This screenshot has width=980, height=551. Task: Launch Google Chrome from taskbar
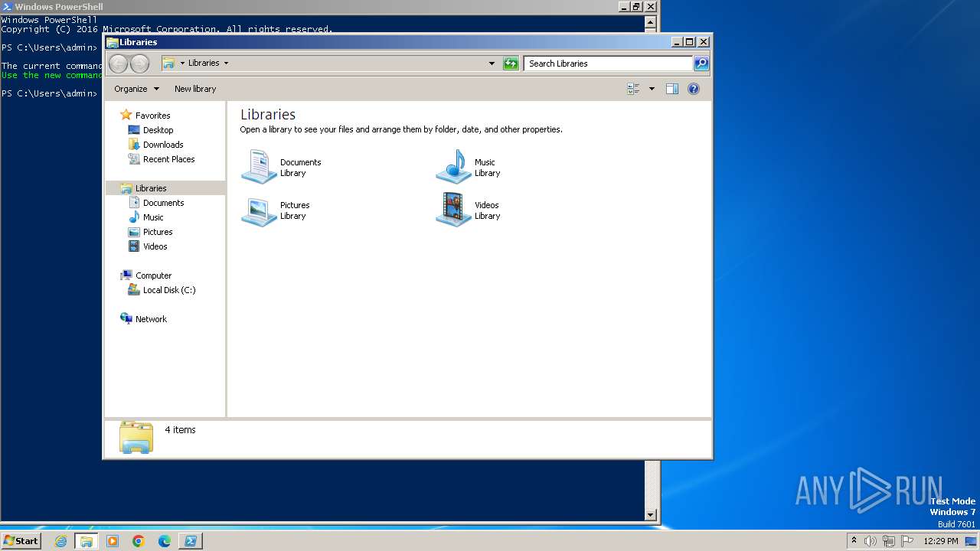139,541
